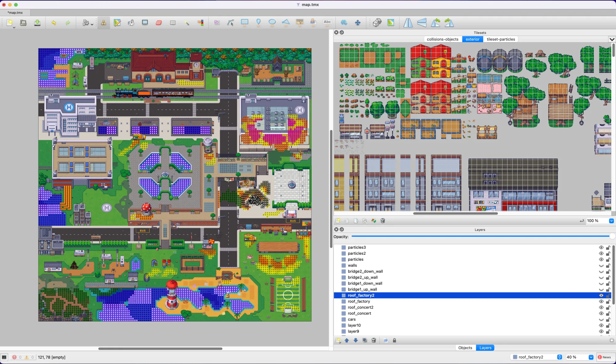Select the roof_concert layer in Layers panel
This screenshot has height=364, width=616.
(360, 313)
